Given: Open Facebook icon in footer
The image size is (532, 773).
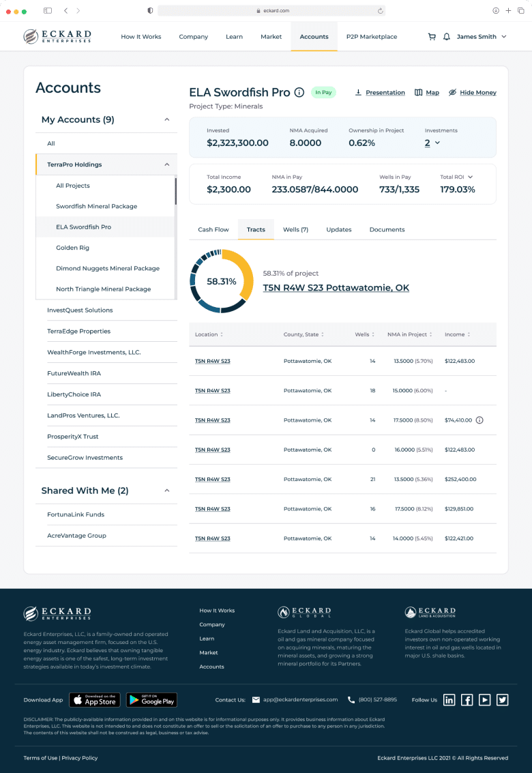Looking at the screenshot, I should coord(467,699).
